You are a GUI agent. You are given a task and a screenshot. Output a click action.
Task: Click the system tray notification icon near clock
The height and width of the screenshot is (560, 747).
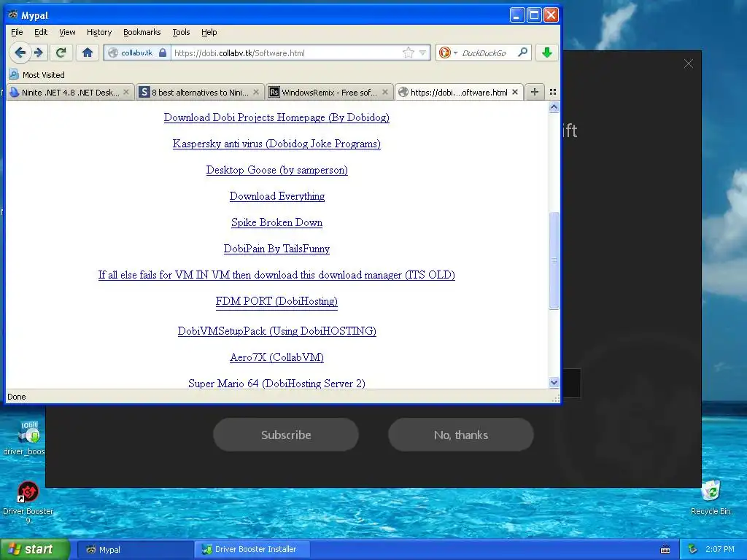coord(693,549)
